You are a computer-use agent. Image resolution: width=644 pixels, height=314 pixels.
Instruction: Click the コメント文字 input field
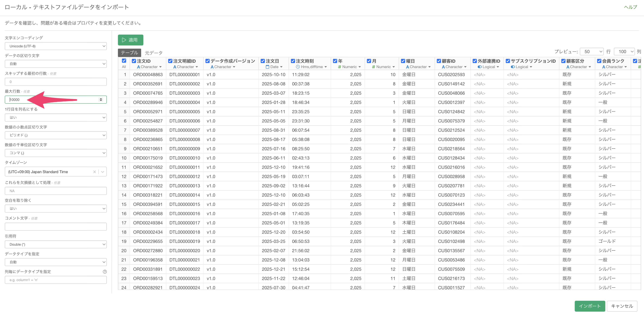pos(56,227)
